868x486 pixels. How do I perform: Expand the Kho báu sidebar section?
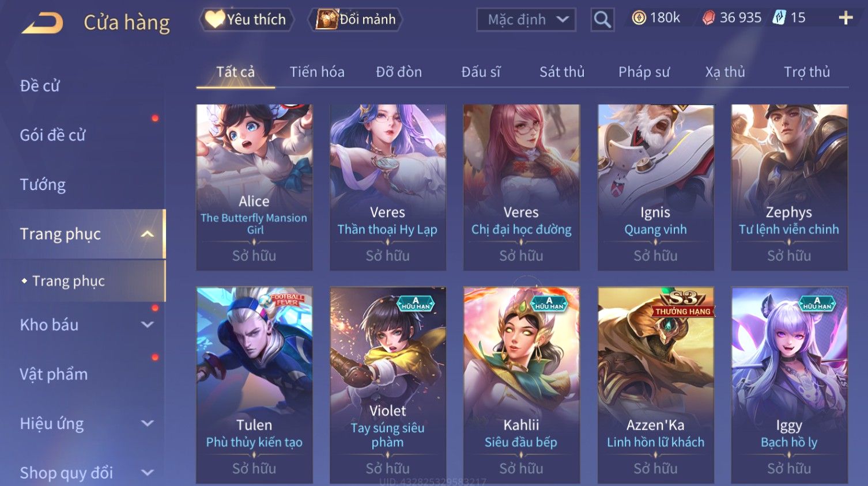pyautogui.click(x=148, y=325)
